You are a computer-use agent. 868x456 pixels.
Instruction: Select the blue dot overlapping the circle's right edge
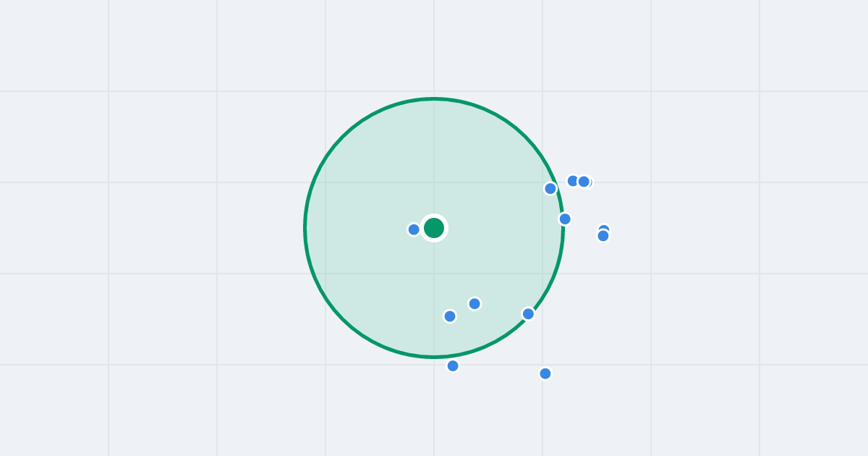[x=565, y=219]
